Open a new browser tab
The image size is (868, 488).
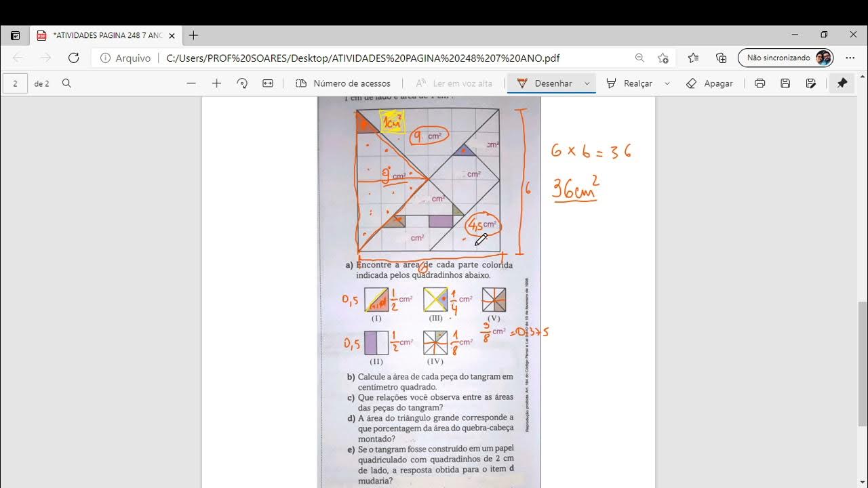(193, 35)
